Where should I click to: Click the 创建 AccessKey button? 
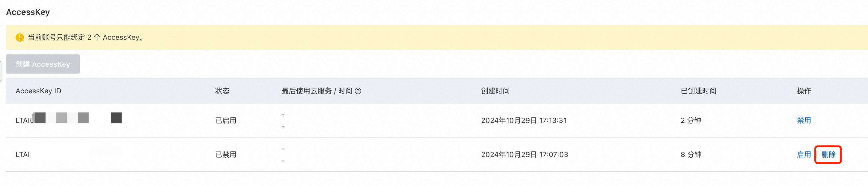click(43, 64)
